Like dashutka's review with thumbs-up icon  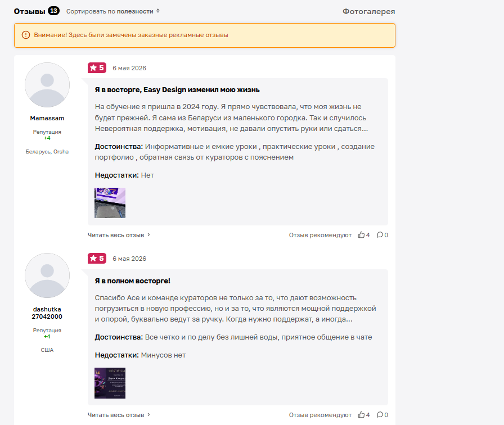(361, 415)
